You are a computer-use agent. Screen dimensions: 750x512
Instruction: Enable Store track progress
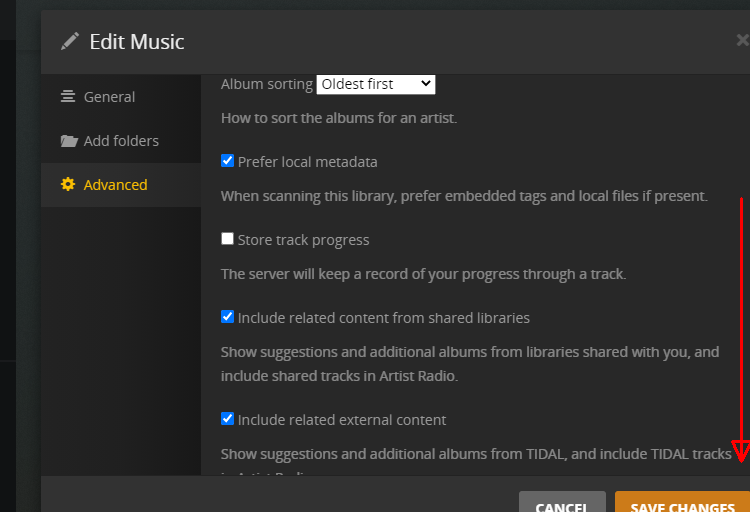pyautogui.click(x=228, y=239)
